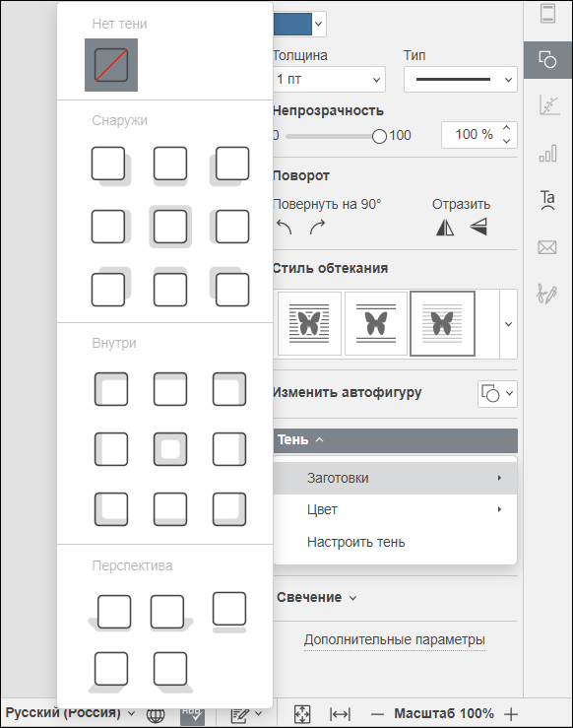Open Русский (Россия) language selector
The image size is (573, 728).
(x=70, y=713)
